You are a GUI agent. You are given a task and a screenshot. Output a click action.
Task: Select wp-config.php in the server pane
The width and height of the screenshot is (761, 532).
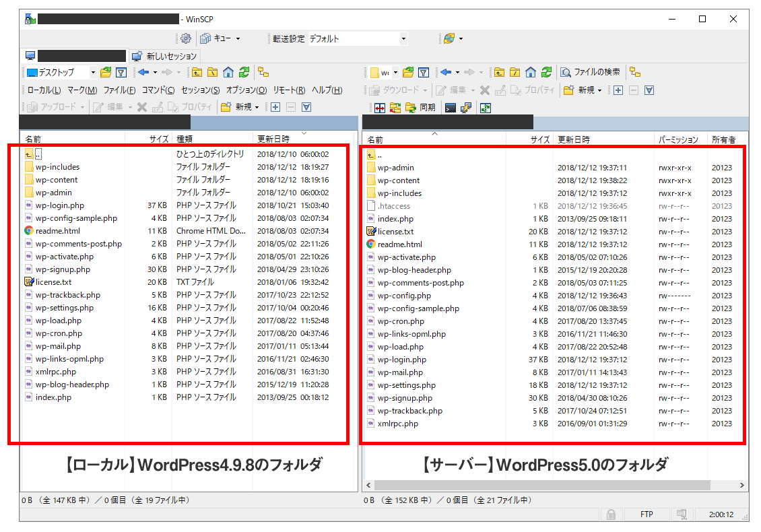tap(404, 296)
